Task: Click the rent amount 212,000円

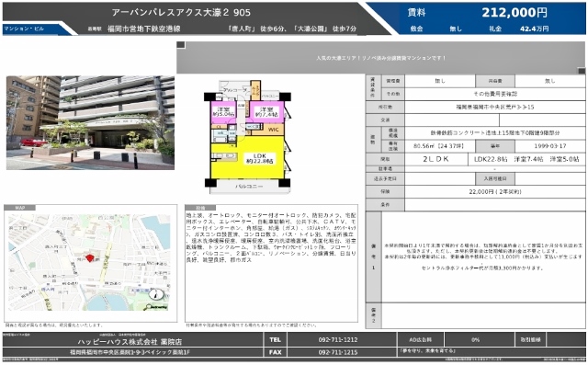Action: [x=514, y=12]
